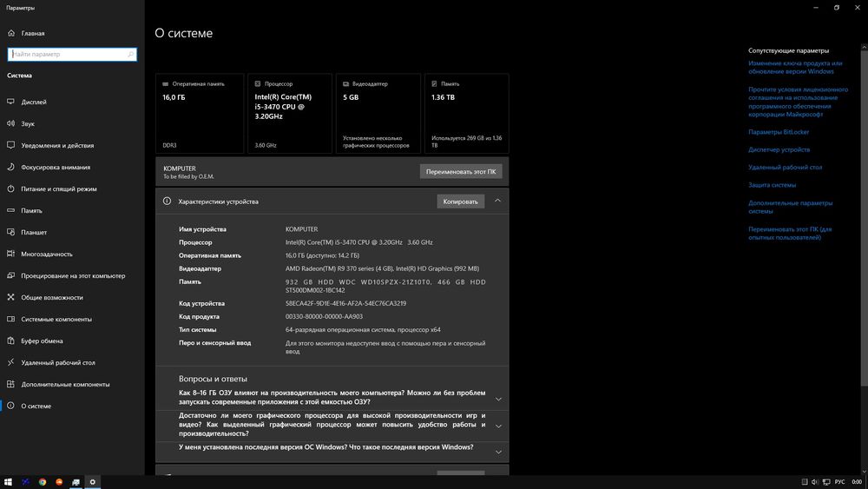Open the network icon in the tray
868x489 pixels.
pos(826,482)
